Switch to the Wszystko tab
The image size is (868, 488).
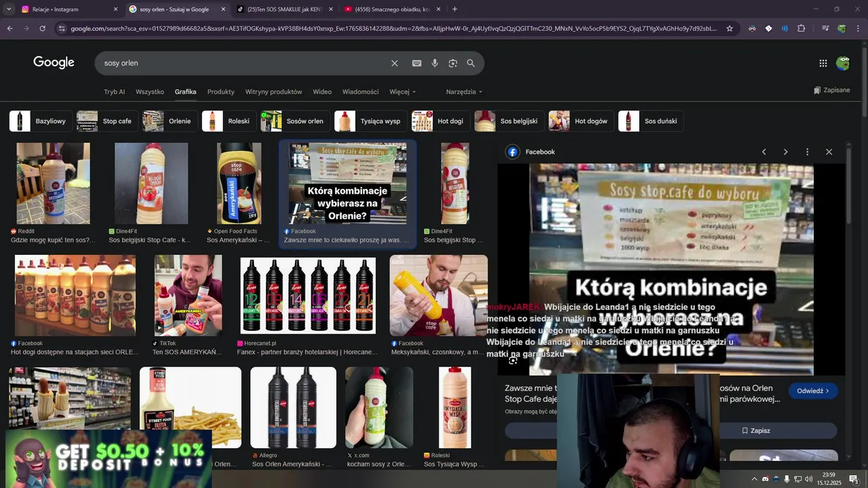point(150,91)
